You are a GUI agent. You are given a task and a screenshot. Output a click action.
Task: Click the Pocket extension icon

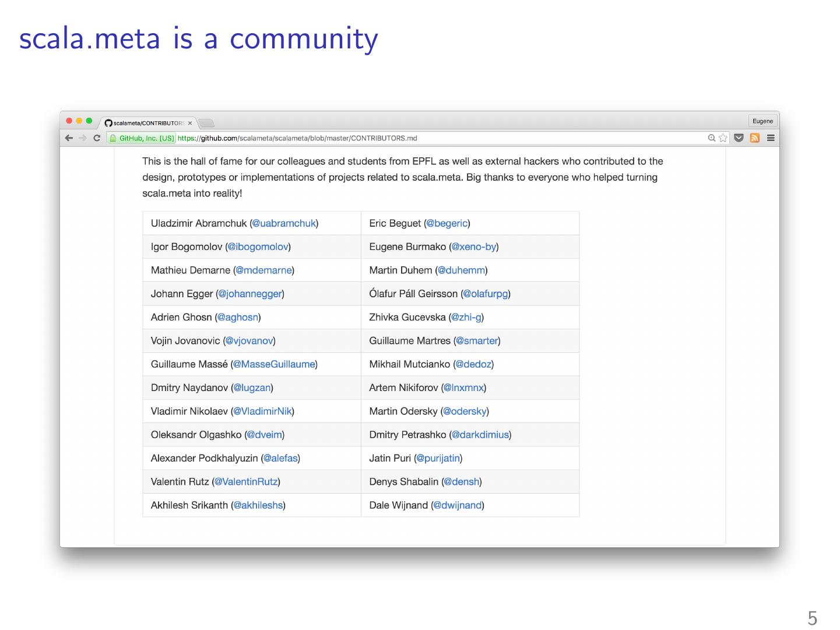point(739,138)
